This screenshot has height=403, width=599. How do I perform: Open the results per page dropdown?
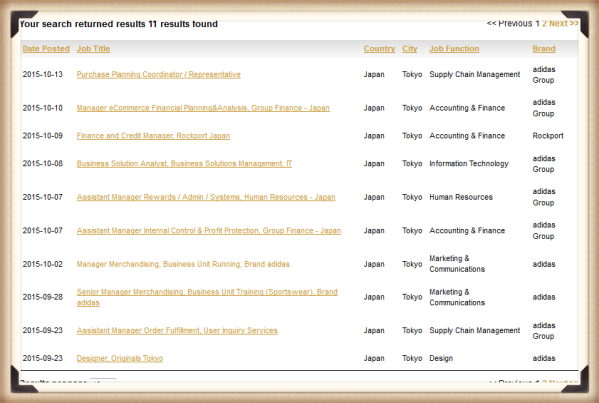103,381
